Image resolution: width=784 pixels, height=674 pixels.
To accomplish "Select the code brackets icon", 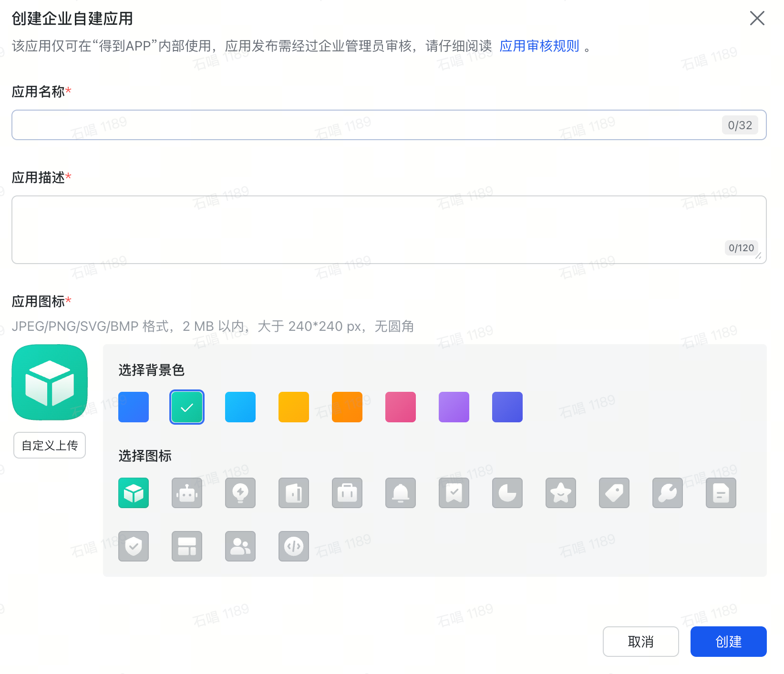I will point(293,546).
